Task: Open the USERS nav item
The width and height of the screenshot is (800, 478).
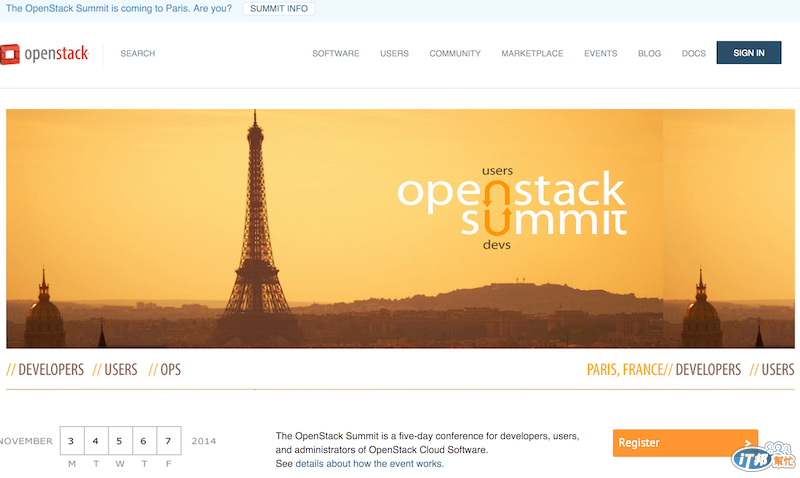Action: pos(394,53)
